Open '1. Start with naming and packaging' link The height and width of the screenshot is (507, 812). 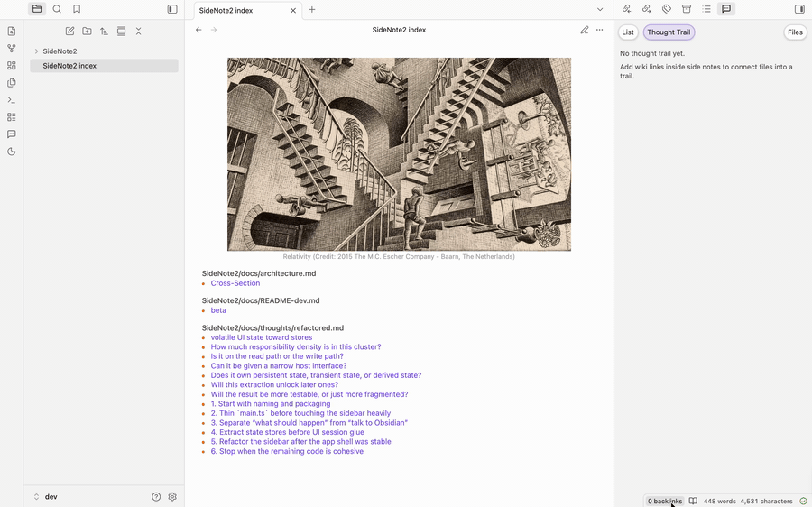[271, 404]
